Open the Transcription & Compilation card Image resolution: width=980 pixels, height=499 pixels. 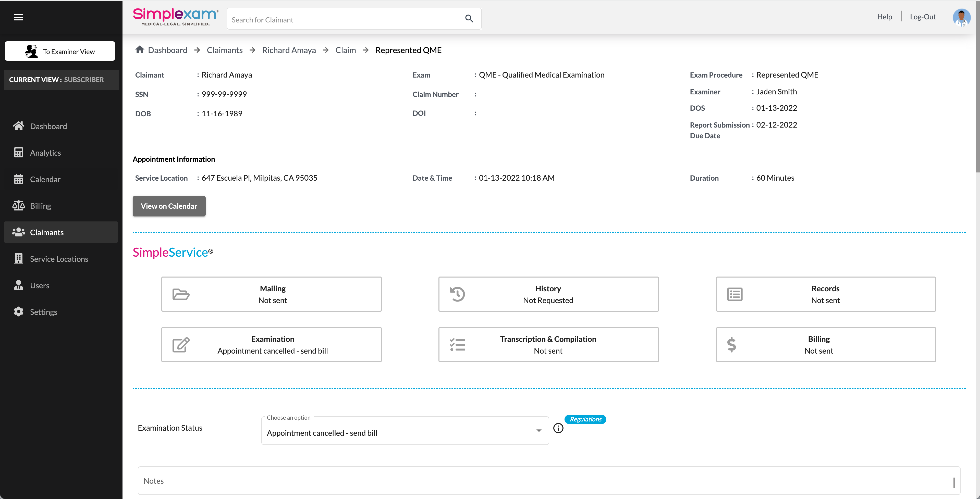[548, 345]
